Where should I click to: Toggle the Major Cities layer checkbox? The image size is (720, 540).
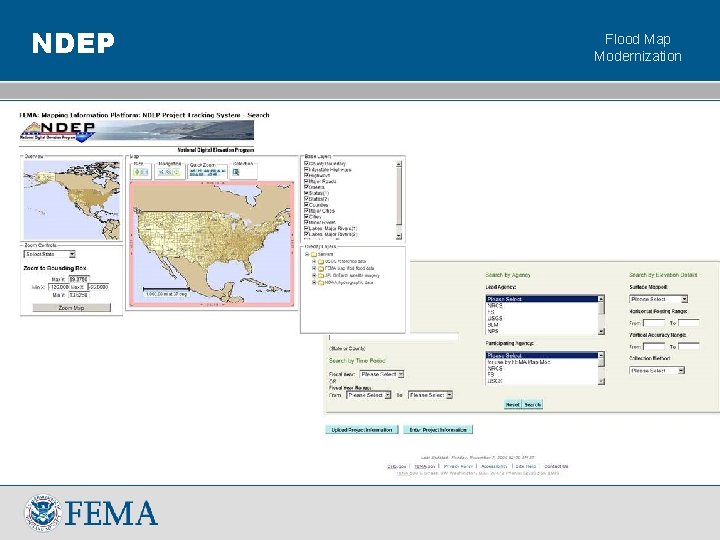tap(306, 211)
